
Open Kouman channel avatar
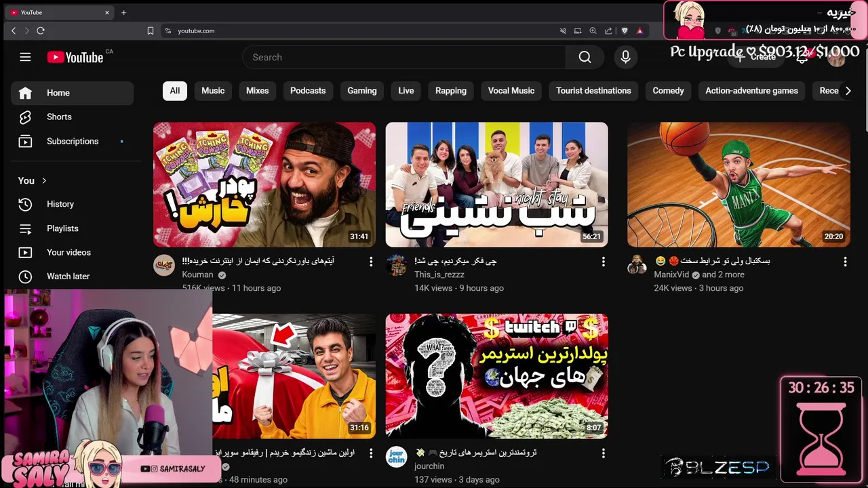coord(164,265)
